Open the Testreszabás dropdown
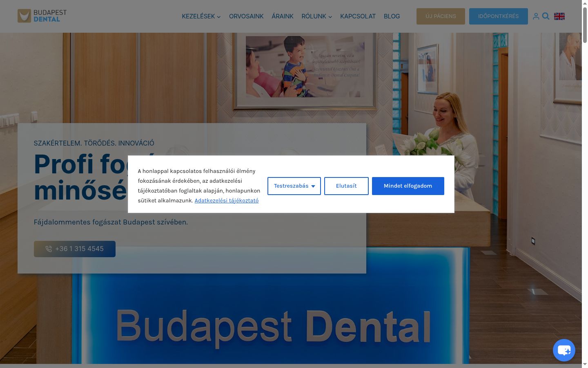The width and height of the screenshot is (588, 368). [294, 186]
